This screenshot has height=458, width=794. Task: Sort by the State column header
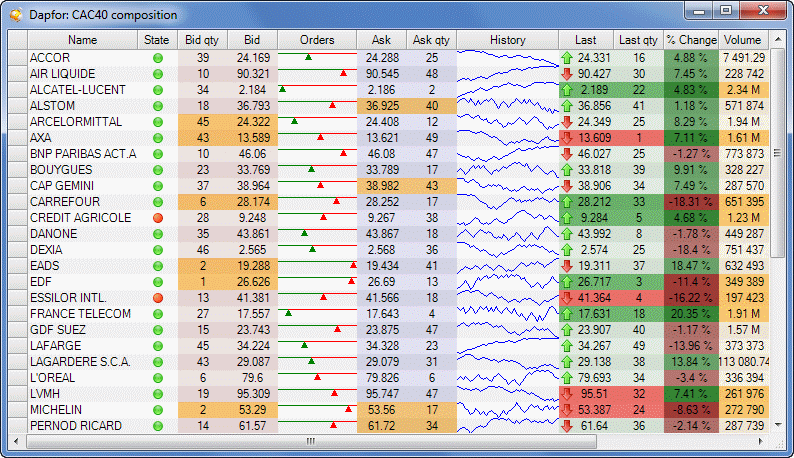pyautogui.click(x=157, y=40)
